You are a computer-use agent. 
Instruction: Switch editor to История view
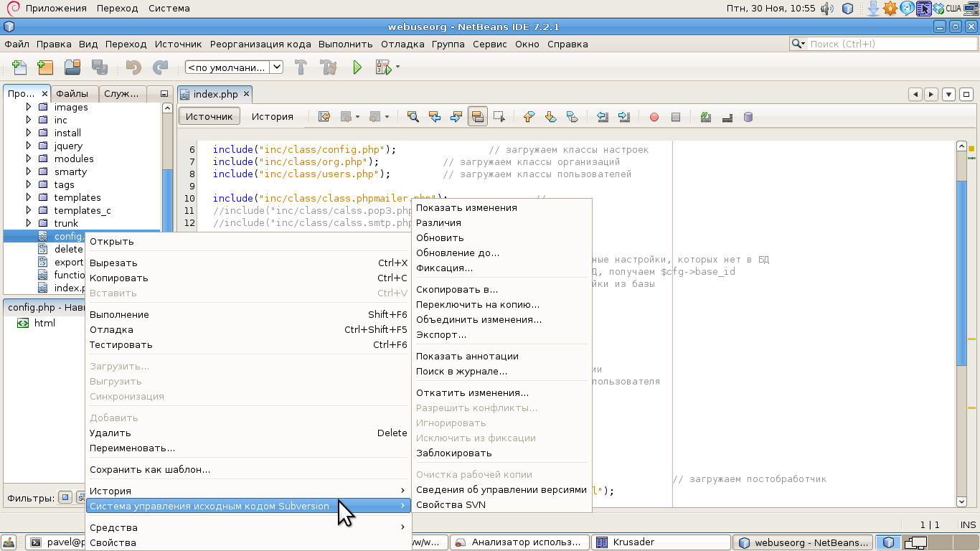pyautogui.click(x=272, y=117)
